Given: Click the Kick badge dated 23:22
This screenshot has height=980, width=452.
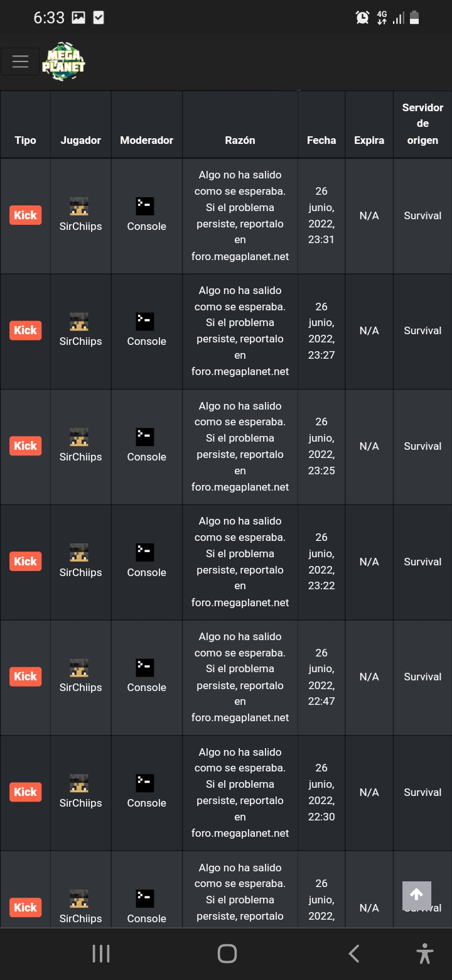Looking at the screenshot, I should [25, 562].
